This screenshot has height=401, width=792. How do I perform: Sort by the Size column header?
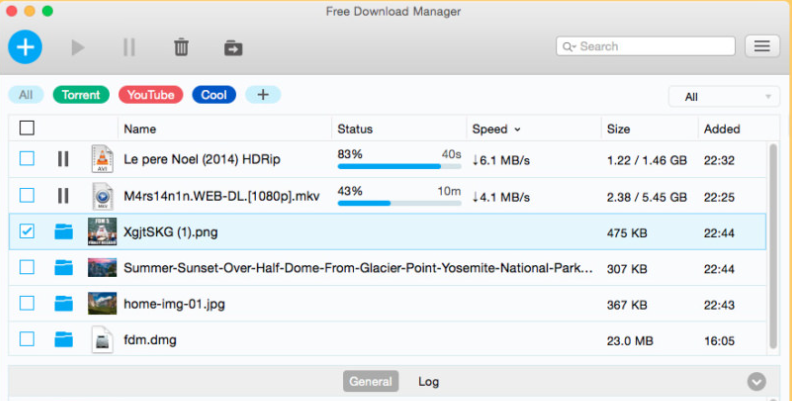[x=618, y=129]
